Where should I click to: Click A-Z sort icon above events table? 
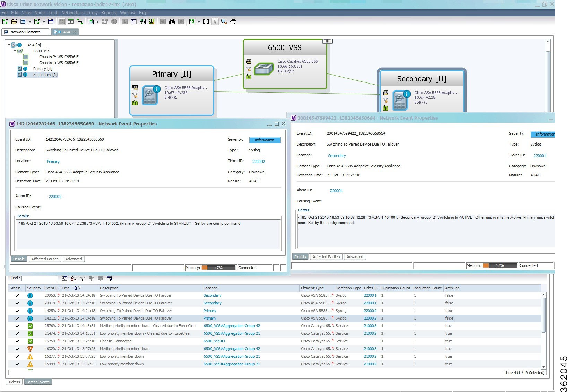tap(74, 278)
